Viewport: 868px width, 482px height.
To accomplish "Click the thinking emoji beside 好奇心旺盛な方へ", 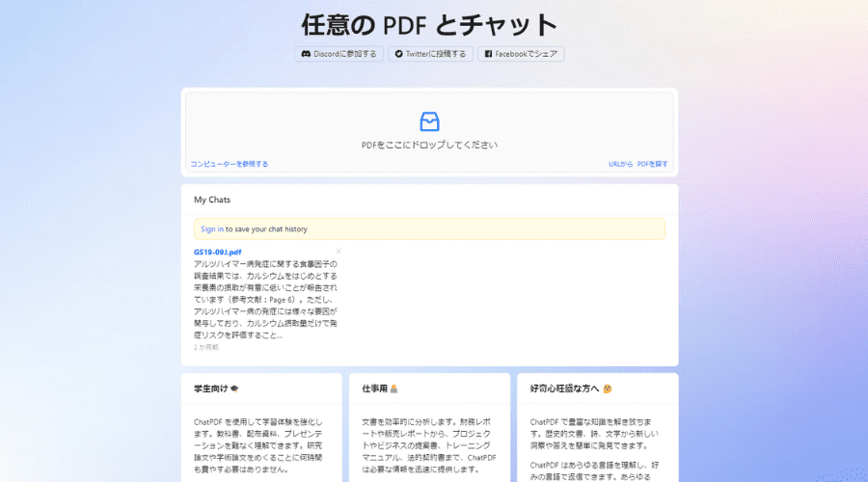I will tap(608, 388).
